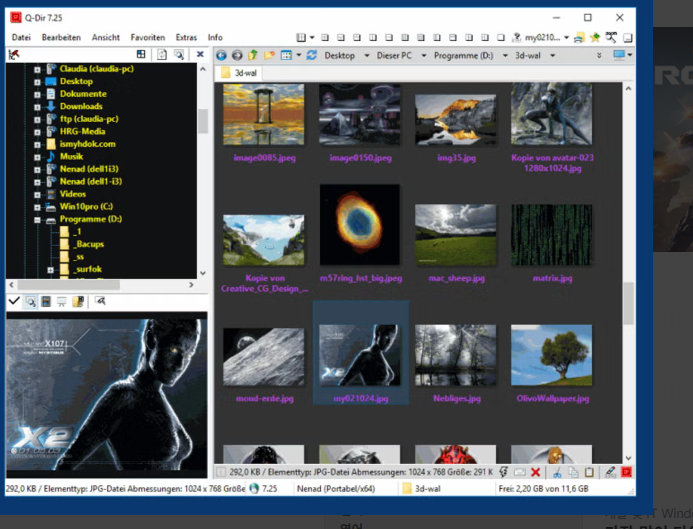This screenshot has height=529, width=693.
Task: Toggle the magnifier preview button in preview toolbar
Action: [30, 302]
